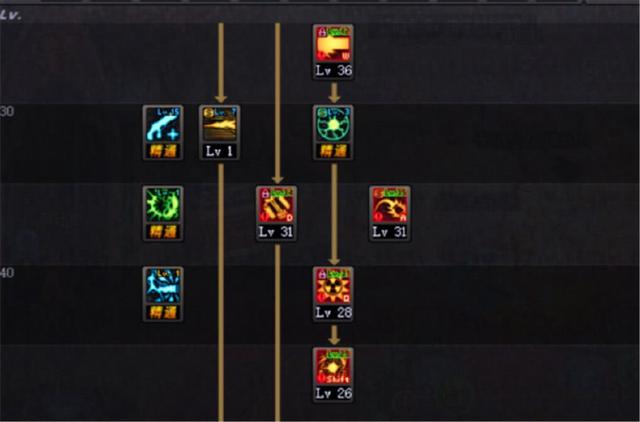Screen dimensions: 640x422
Task: Choose the radiation symbol skill icon
Action: (x=333, y=286)
